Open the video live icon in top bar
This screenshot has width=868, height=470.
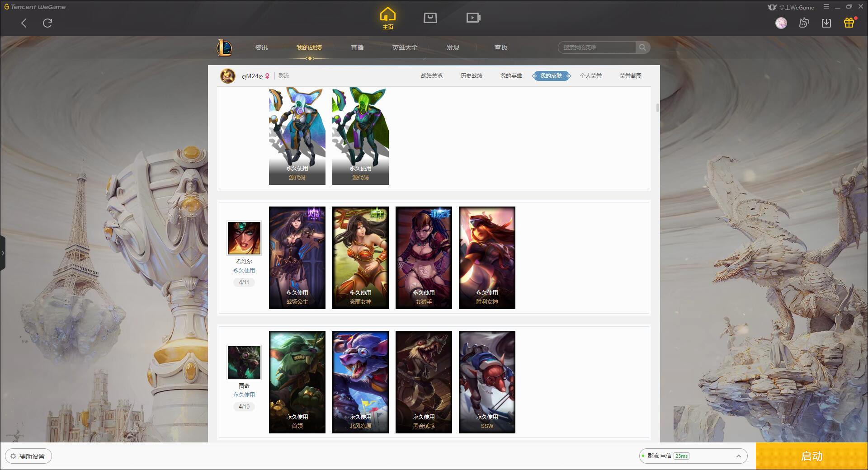pyautogui.click(x=473, y=18)
